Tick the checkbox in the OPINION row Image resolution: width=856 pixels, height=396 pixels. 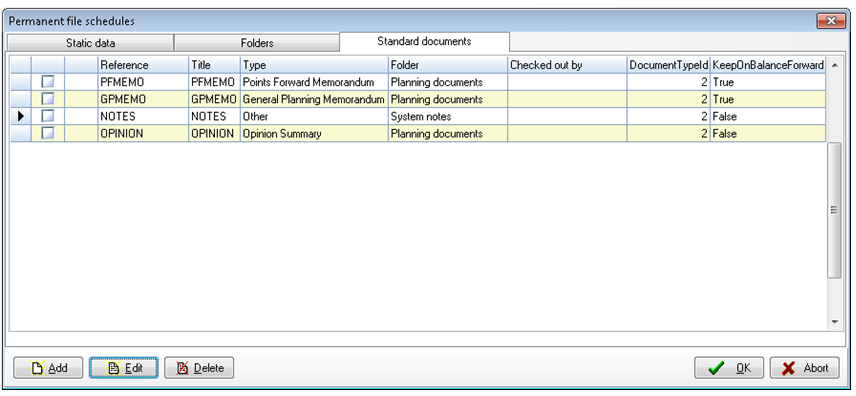(x=48, y=133)
